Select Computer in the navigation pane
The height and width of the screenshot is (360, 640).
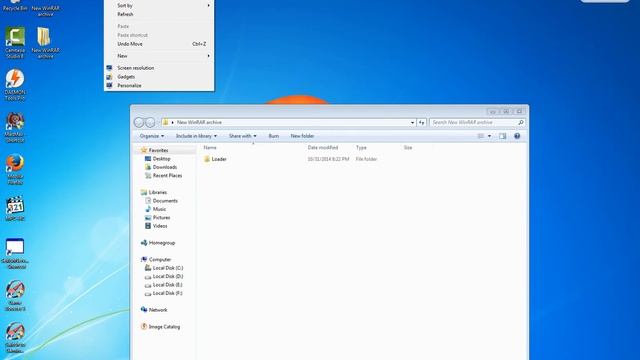coord(156,260)
